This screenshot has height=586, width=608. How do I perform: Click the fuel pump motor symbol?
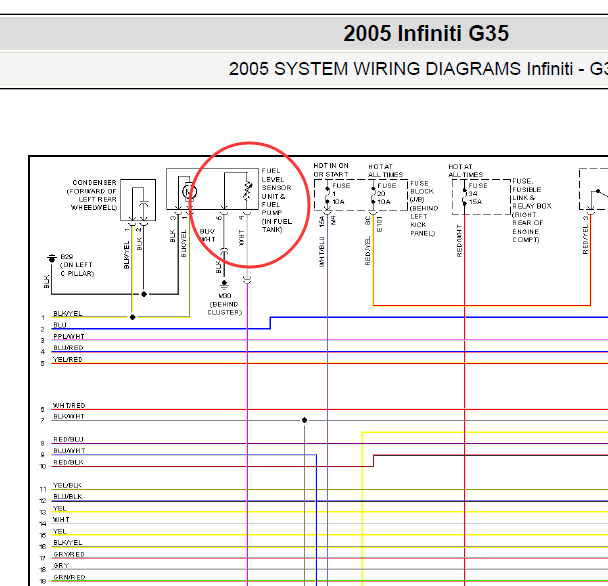[189, 192]
